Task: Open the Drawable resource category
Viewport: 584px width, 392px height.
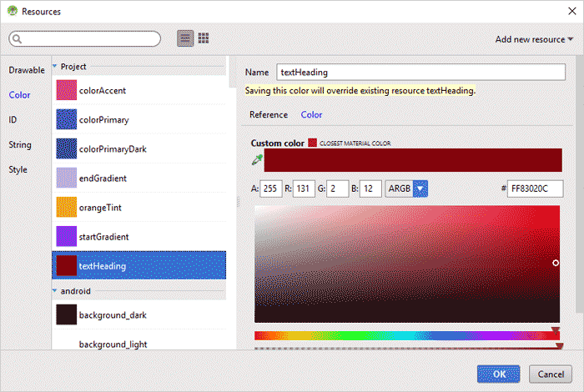Action: [27, 70]
